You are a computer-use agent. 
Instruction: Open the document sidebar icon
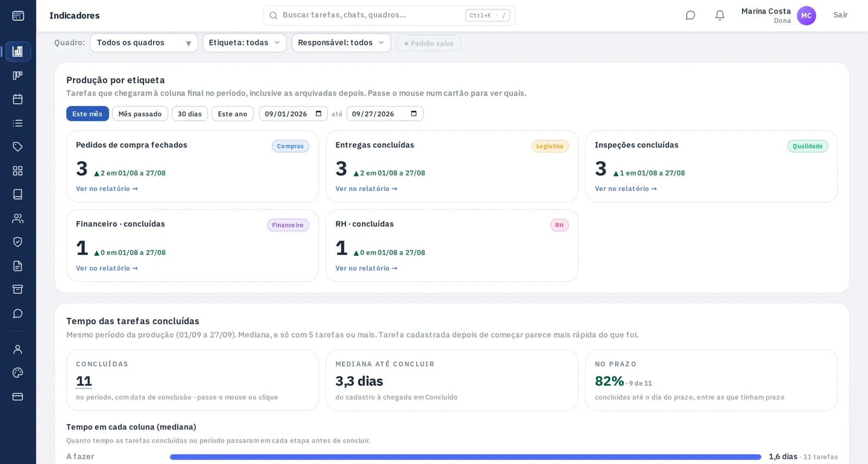(18, 266)
